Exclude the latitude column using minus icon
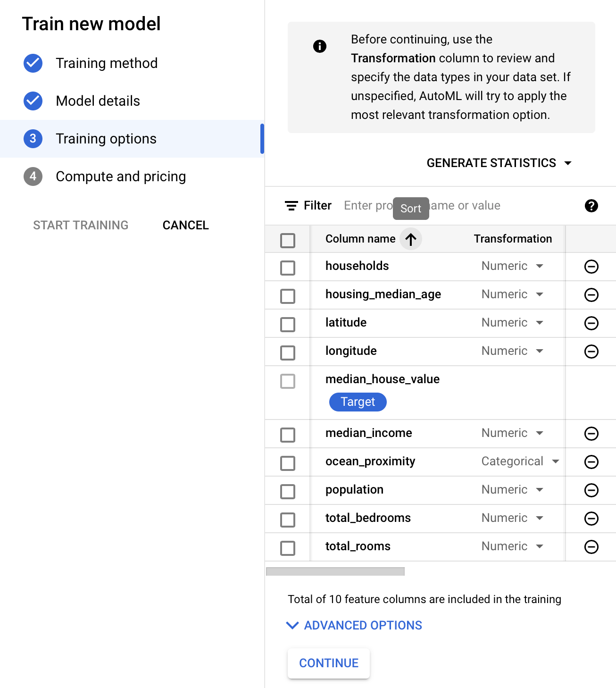The image size is (616, 688). click(x=591, y=323)
